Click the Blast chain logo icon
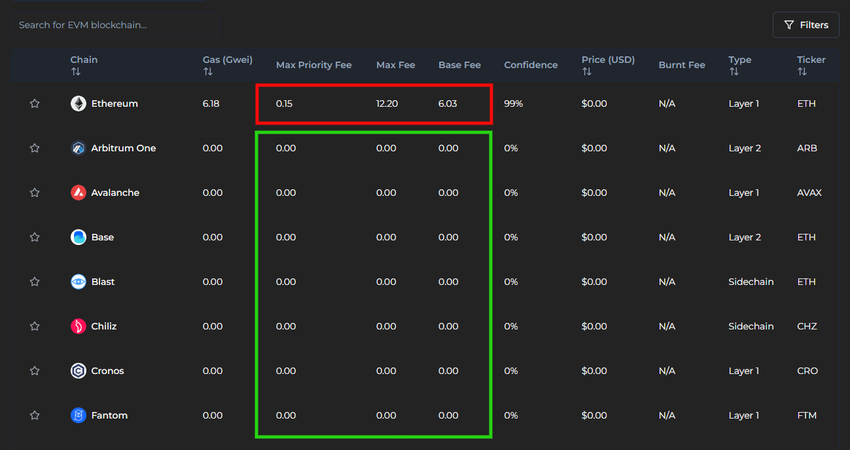Viewport: 850px width, 450px height. pos(79,281)
